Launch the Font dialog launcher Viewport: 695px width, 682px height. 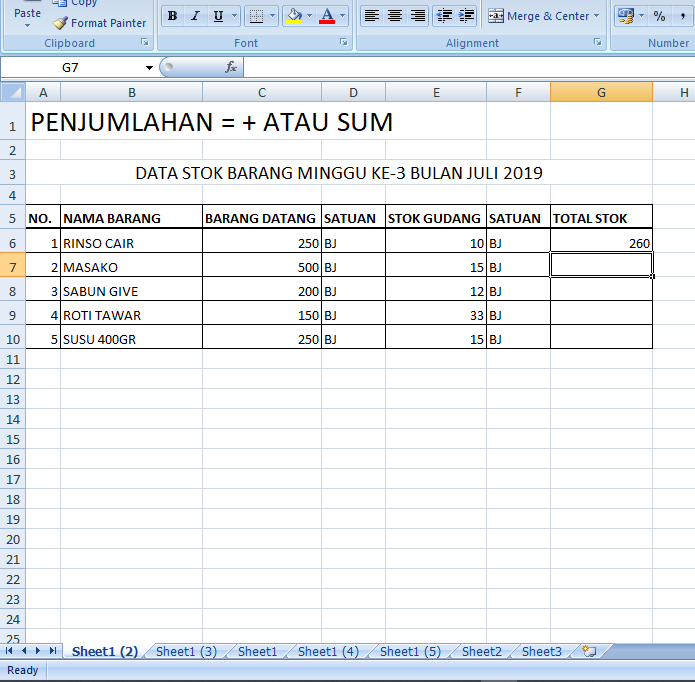point(344,42)
